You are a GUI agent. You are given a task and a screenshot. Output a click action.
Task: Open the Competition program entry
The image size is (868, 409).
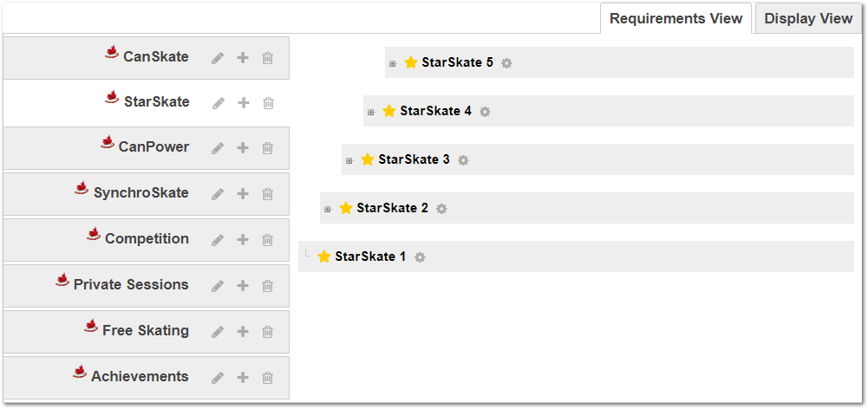coord(147,239)
